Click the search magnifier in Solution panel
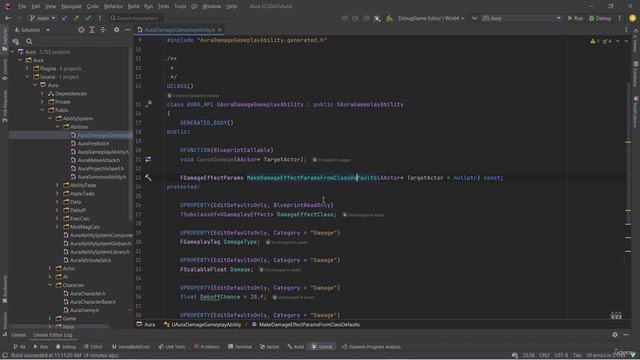 pos(29,41)
